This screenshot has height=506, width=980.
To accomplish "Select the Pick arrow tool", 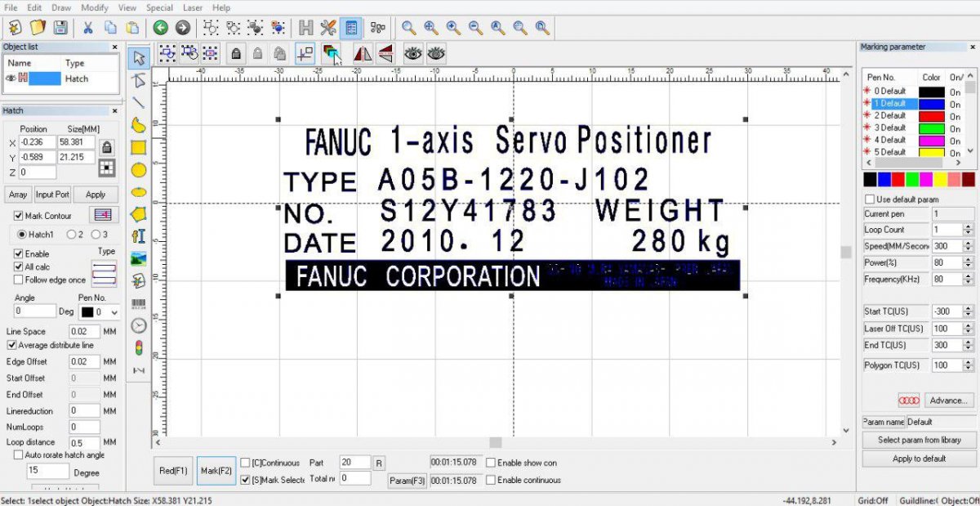I will coord(139,58).
